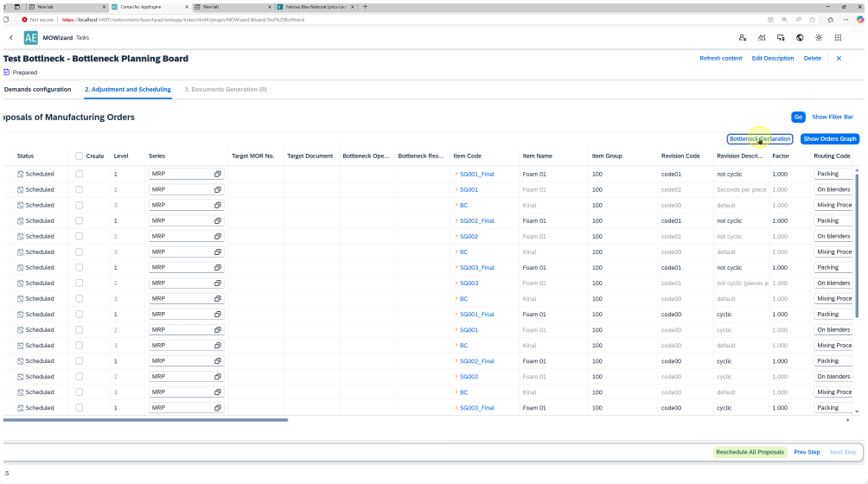Open the Series MRP field in second row

[182, 189]
